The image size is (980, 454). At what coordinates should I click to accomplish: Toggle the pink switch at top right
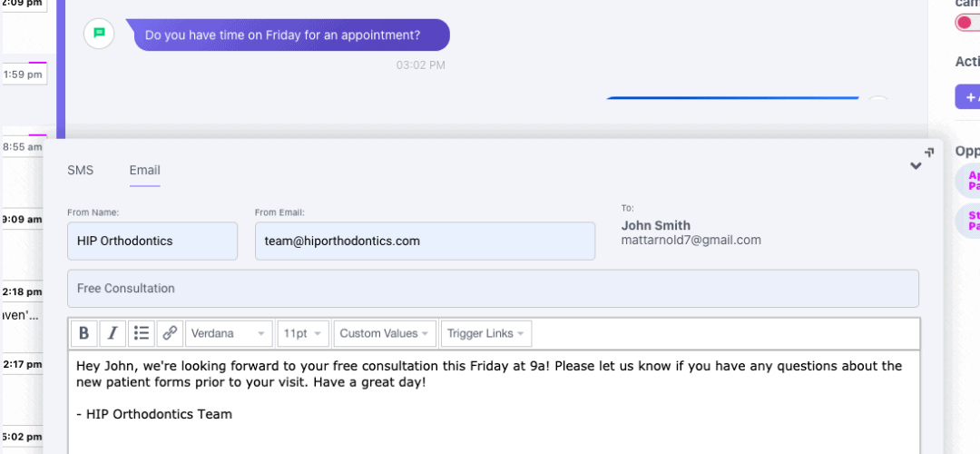tap(967, 23)
